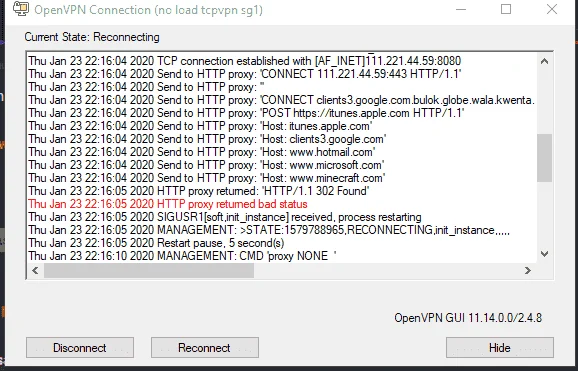Click the Disconnect button
578x371 pixels.
(80, 347)
